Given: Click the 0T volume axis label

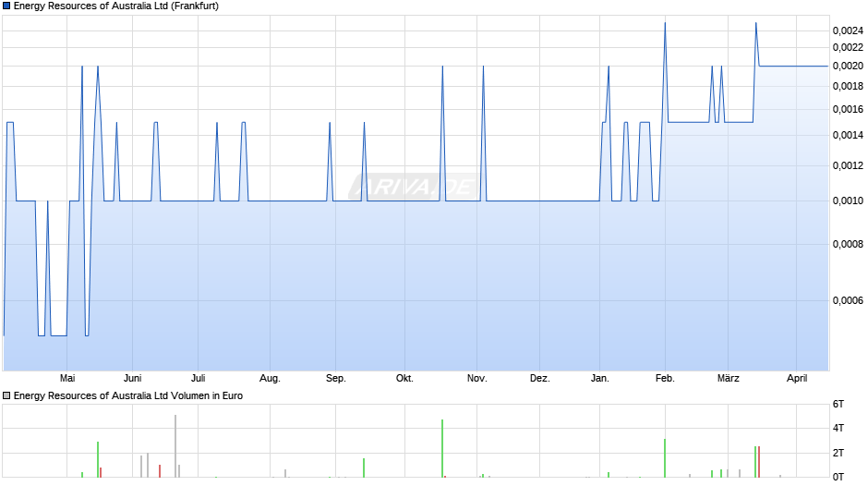Looking at the screenshot, I should (838, 477).
